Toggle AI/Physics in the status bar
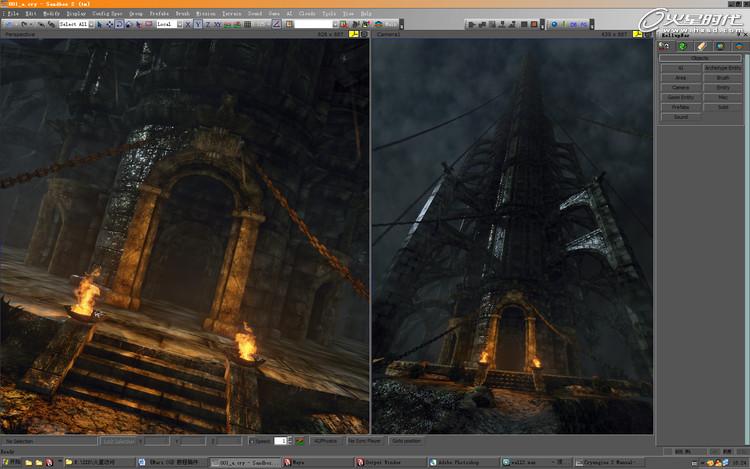This screenshot has height=469, width=750. [x=325, y=441]
